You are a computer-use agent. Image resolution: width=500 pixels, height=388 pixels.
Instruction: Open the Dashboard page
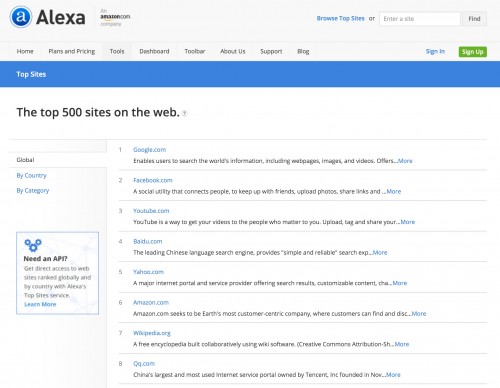coord(154,51)
